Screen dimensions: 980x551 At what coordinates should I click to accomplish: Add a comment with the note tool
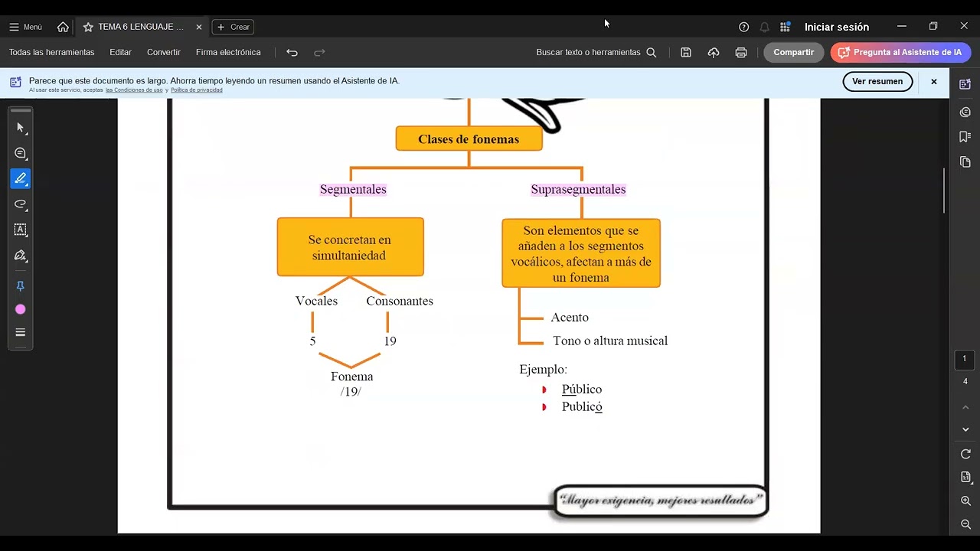pyautogui.click(x=21, y=154)
